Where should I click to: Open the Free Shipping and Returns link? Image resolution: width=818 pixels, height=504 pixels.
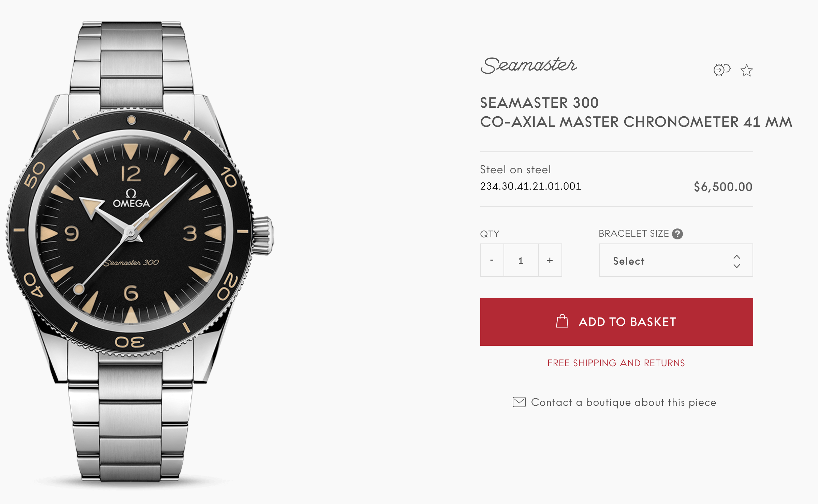[x=616, y=363]
